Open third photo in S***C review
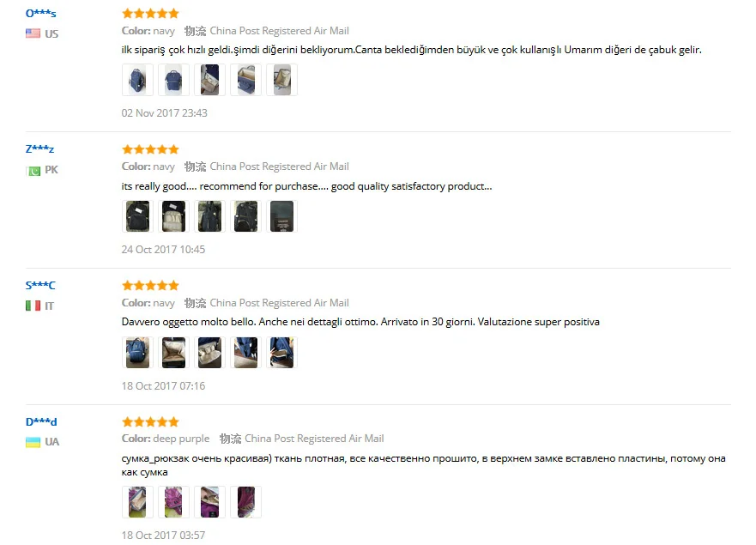The height and width of the screenshot is (545, 756). pyautogui.click(x=209, y=353)
